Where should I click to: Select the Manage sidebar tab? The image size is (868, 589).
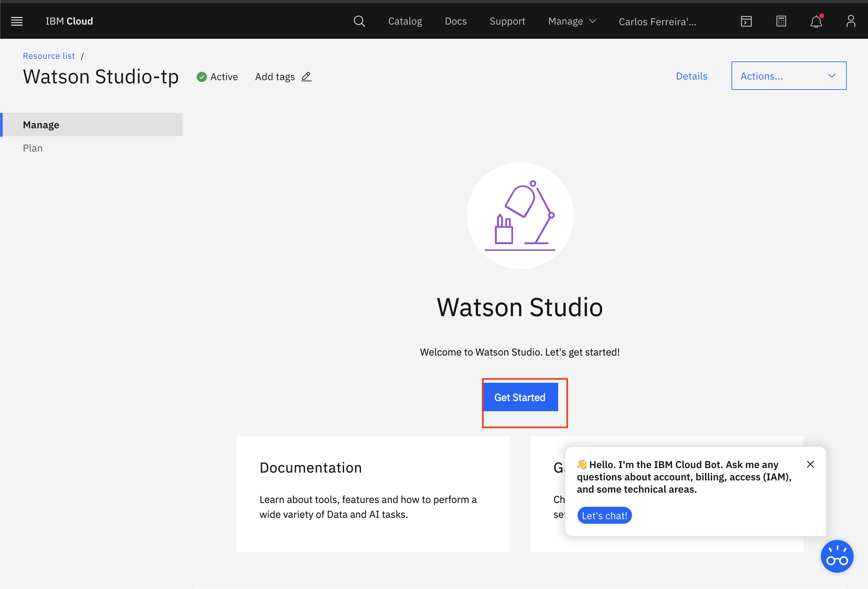92,125
